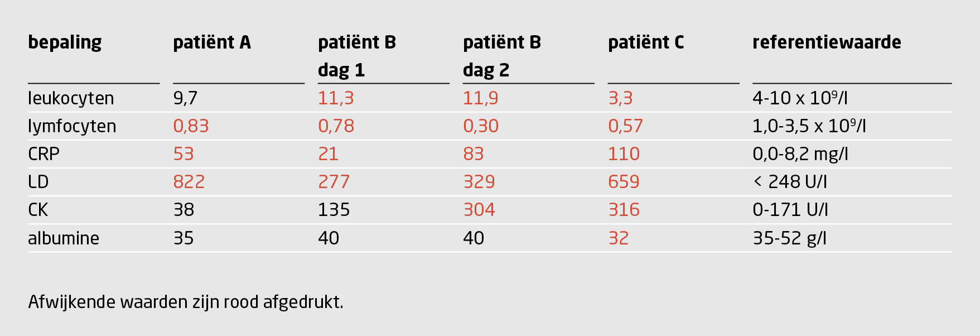This screenshot has width=980, height=336.
Task: Click the reference value '< 248 U/l'
Action: [790, 182]
